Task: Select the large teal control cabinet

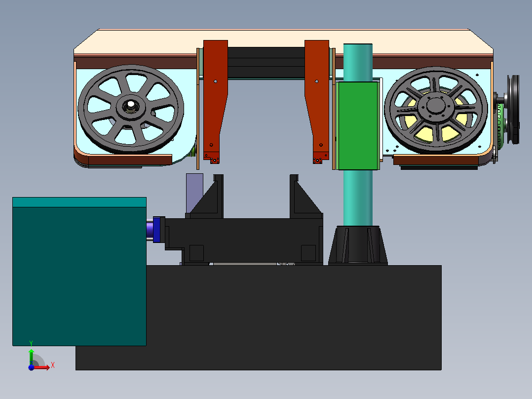Action: point(79,272)
